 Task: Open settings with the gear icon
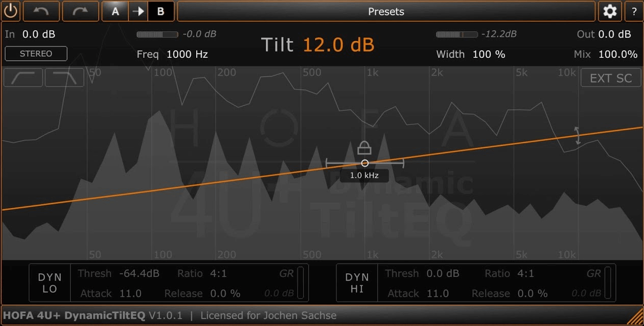click(x=610, y=11)
